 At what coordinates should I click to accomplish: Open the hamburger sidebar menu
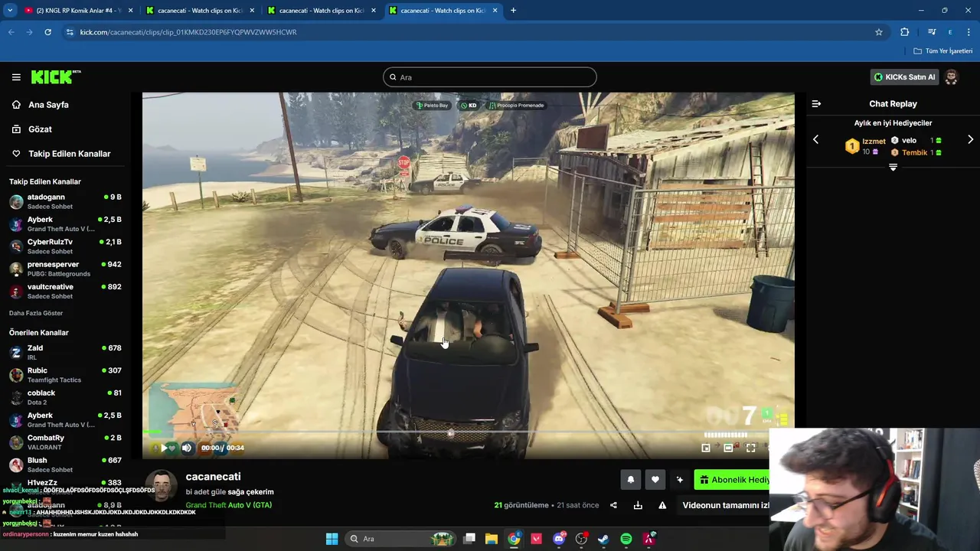[x=16, y=77]
